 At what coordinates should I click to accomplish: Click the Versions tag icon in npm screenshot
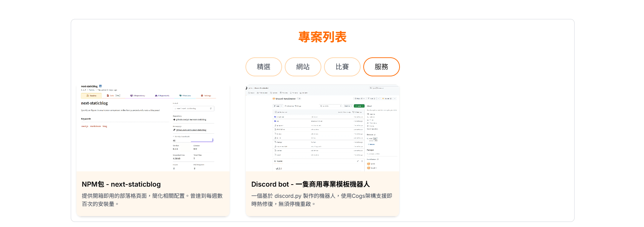[180, 96]
